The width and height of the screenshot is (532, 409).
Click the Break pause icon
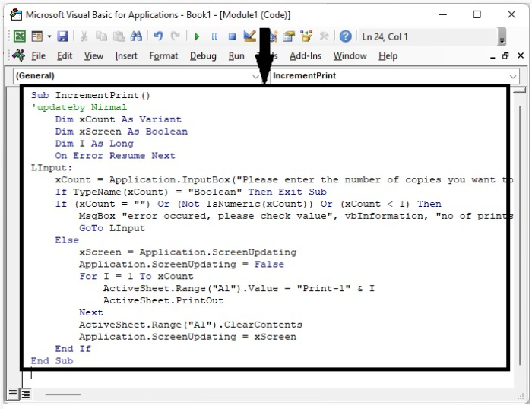[214, 36]
